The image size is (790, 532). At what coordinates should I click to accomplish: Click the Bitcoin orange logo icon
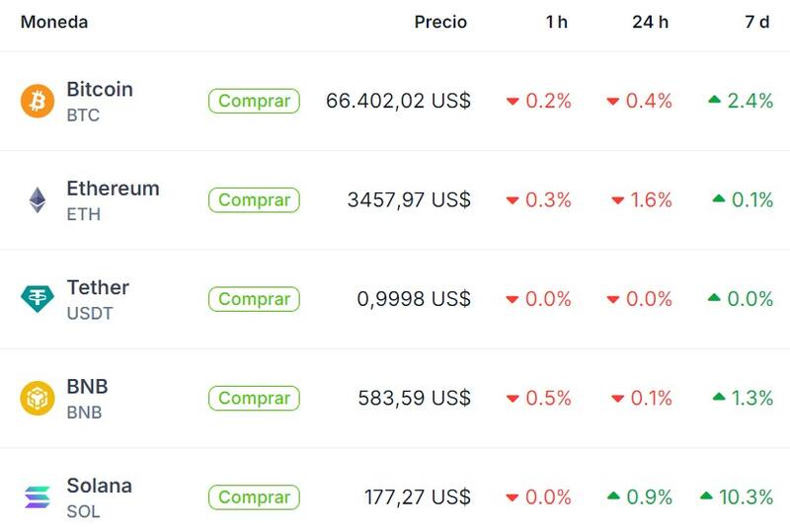click(x=38, y=101)
